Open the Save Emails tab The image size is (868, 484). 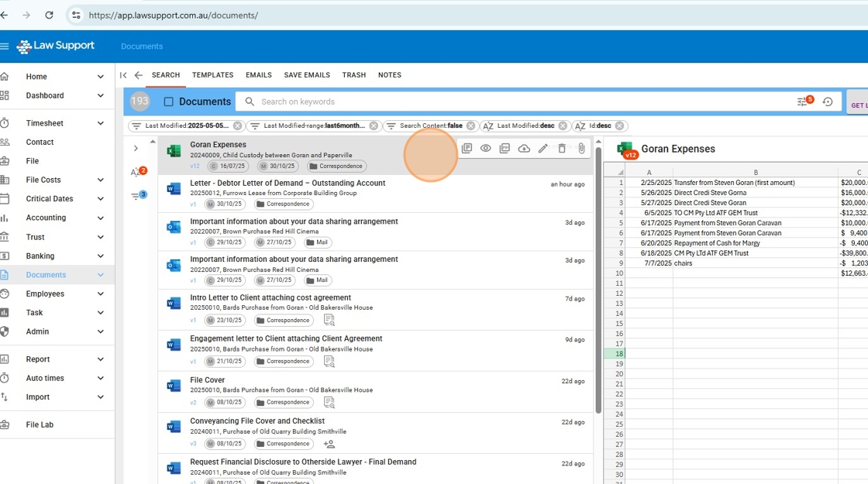click(307, 75)
